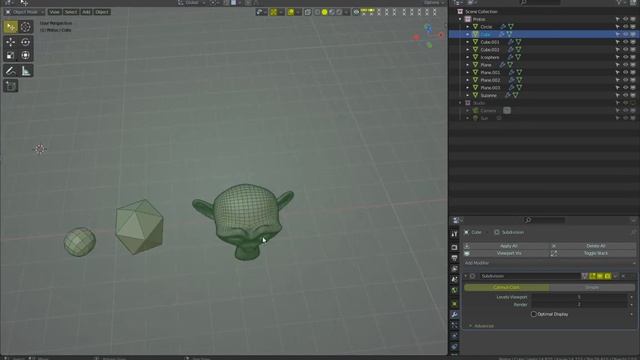
Task: Hide Suzanne object in viewport
Action: pyautogui.click(x=625, y=95)
